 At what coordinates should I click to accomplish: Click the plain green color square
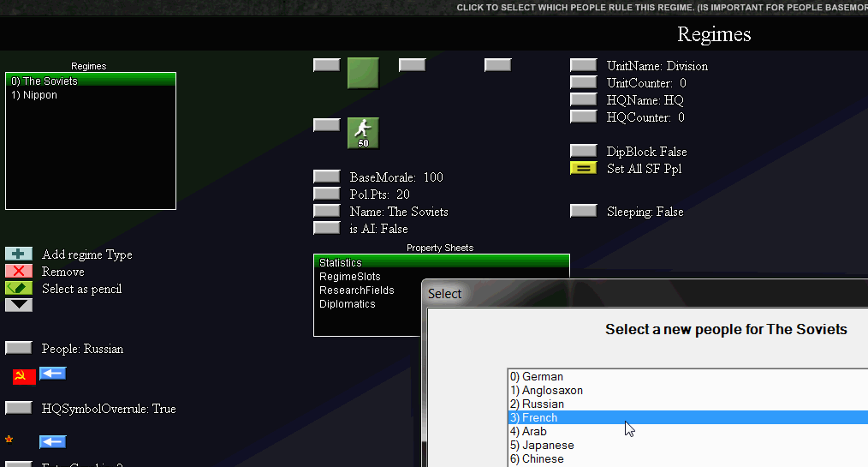click(x=363, y=73)
